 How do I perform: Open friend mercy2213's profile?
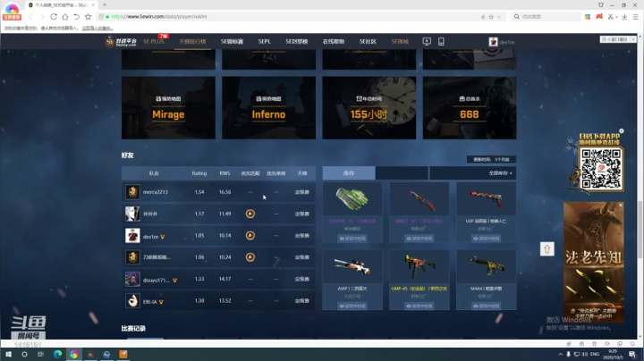point(156,192)
